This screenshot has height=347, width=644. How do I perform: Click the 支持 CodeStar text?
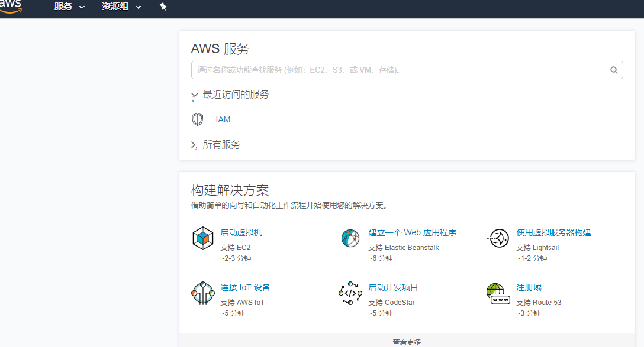[391, 303]
